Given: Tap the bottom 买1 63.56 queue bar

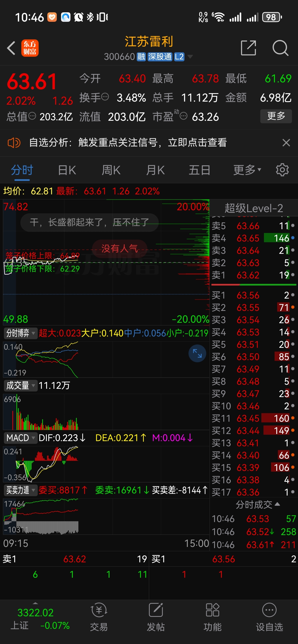Looking at the screenshot, I should 223,559.
